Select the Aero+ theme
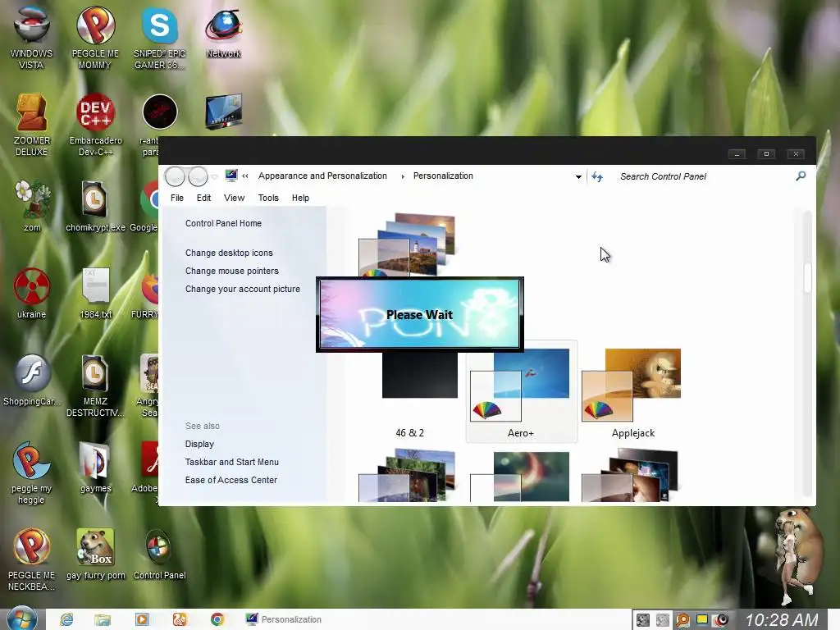The image size is (840, 630). click(x=521, y=391)
